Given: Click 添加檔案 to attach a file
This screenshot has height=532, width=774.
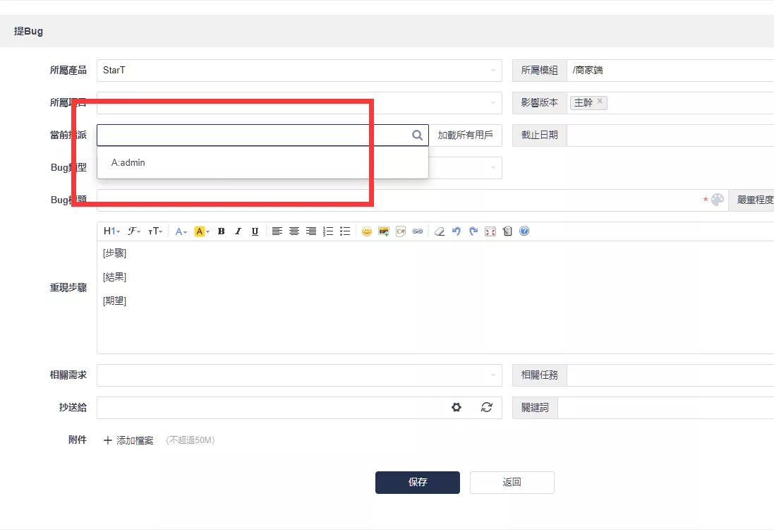Looking at the screenshot, I should 128,440.
